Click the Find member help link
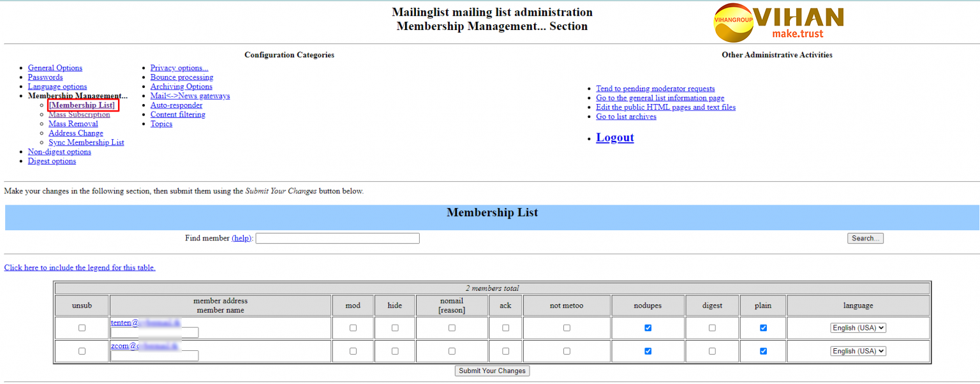Viewport: 980px width, 384px height. (x=242, y=239)
